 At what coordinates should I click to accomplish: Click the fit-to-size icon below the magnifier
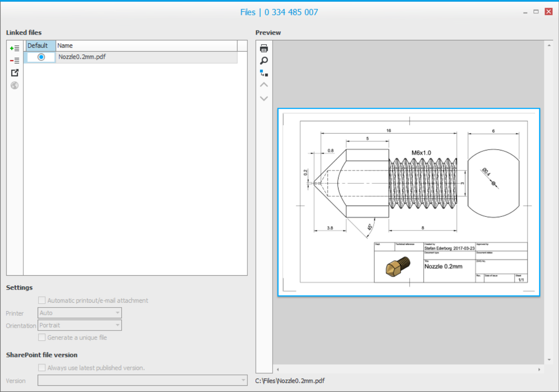264,73
